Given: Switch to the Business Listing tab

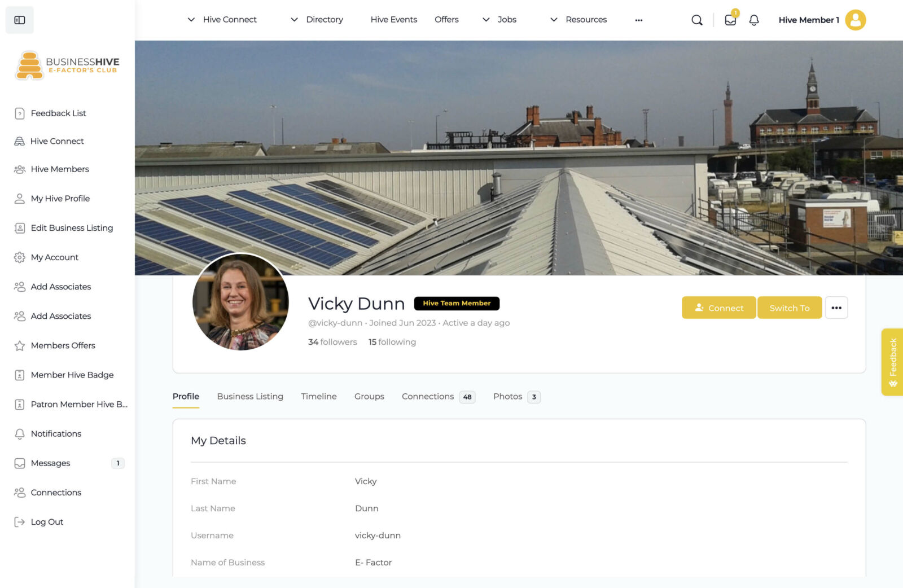Looking at the screenshot, I should [x=250, y=397].
